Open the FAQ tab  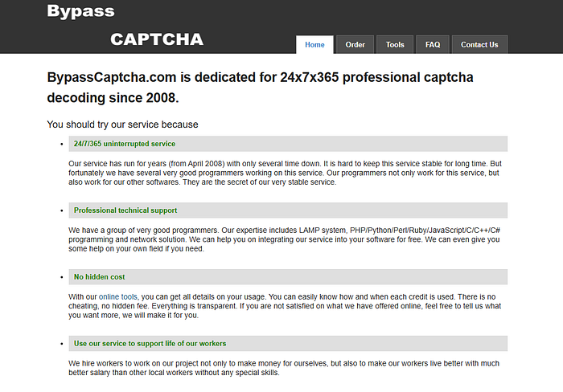click(433, 44)
